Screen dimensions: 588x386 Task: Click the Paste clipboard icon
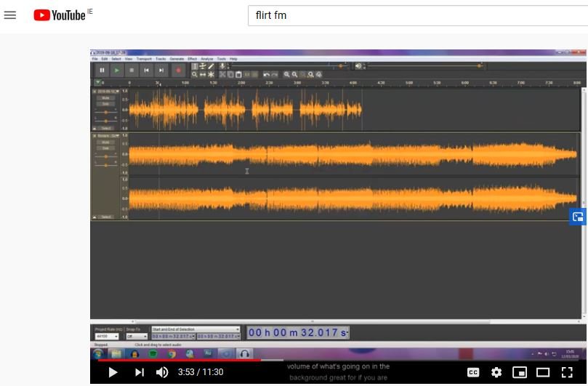tap(238, 75)
